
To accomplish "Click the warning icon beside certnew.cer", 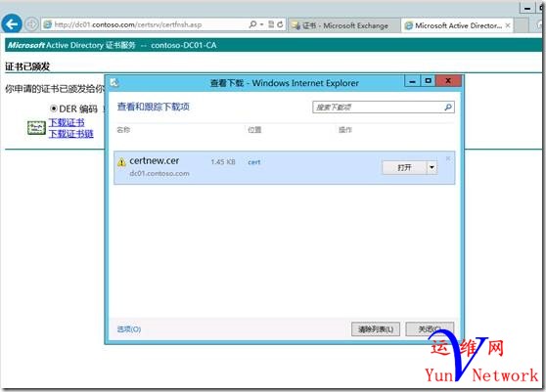I will coord(121,162).
